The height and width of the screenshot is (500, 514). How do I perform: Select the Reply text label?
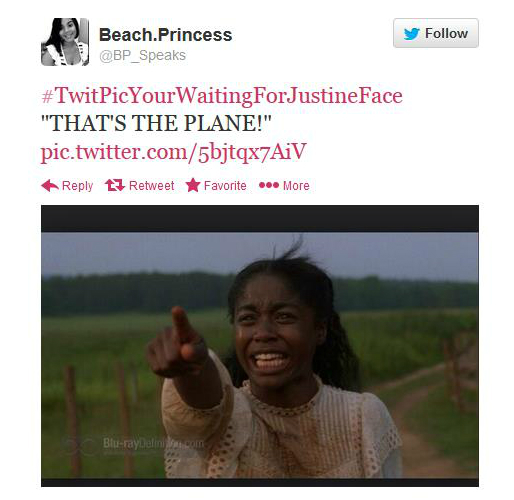tap(77, 186)
